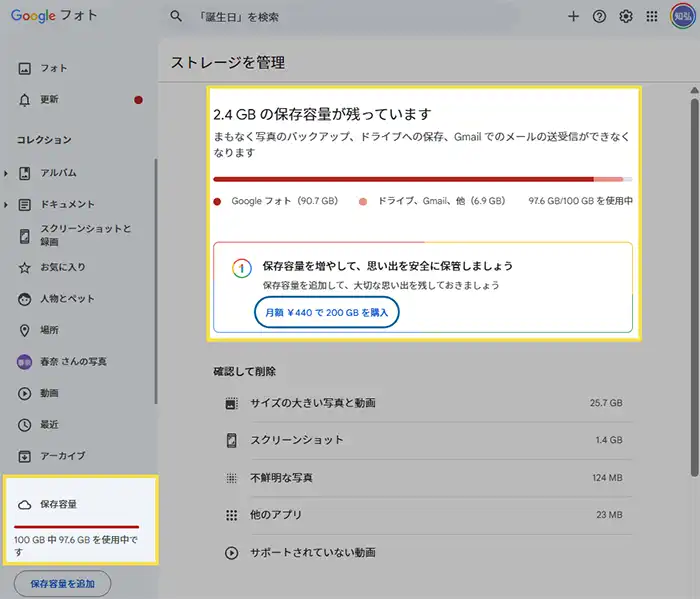Click the 最近 clock icon
The width and height of the screenshot is (700, 599).
pyautogui.click(x=25, y=425)
